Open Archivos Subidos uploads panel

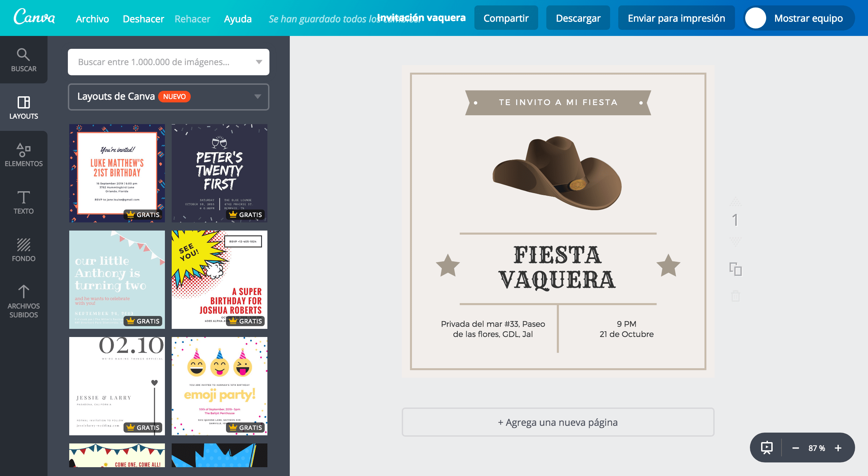coord(24,301)
